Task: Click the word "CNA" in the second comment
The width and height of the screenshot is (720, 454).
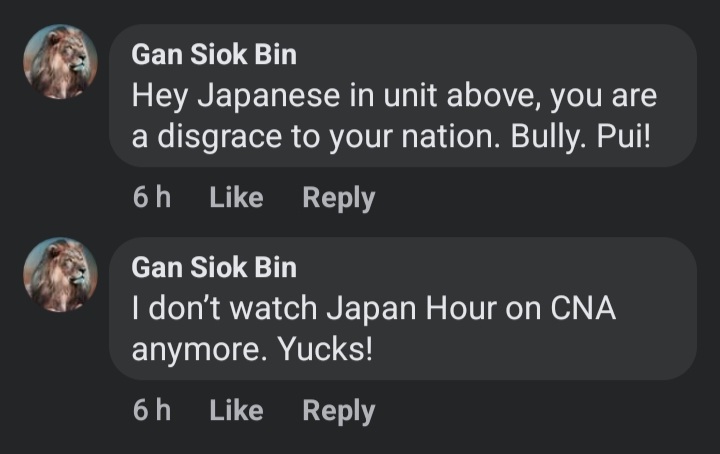Action: pos(584,309)
